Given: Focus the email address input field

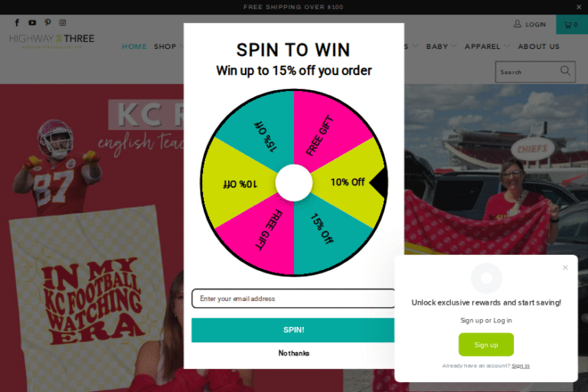Looking at the screenshot, I should click(x=293, y=299).
